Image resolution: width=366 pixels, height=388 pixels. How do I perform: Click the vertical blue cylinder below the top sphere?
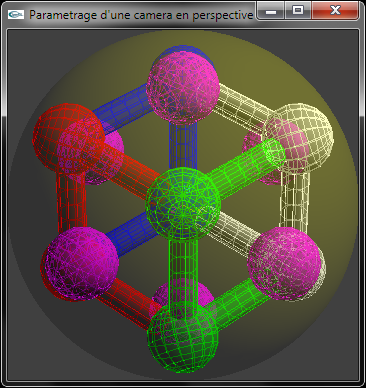[183, 146]
